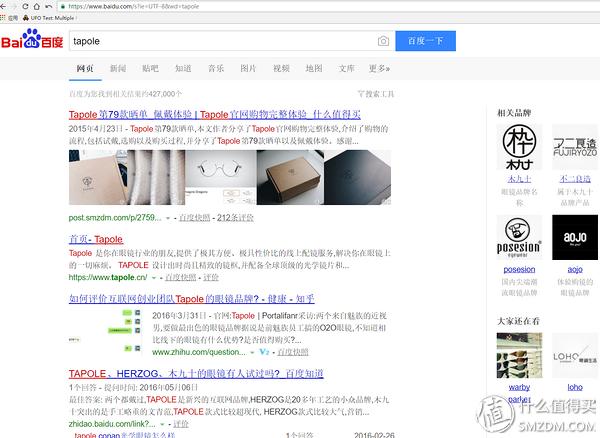Screen dimensions: 600x438
Task: Open the 搜索工具 filter
Action: pos(376,94)
